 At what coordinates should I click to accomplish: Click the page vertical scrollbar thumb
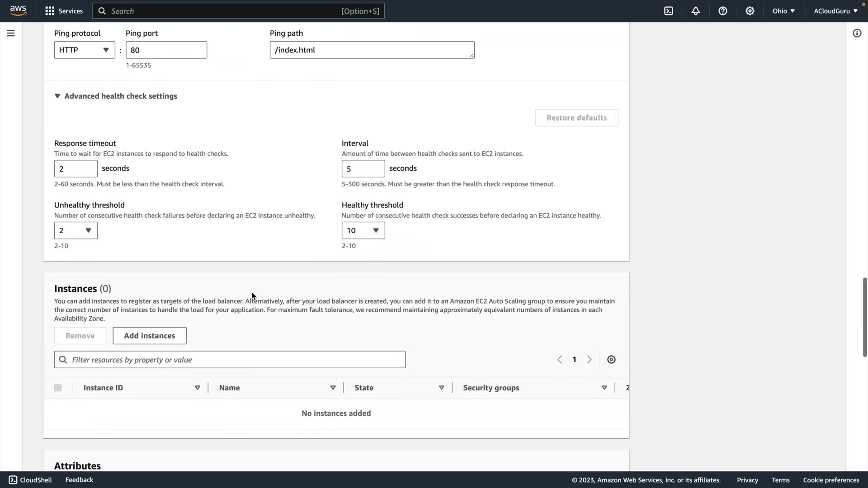[864, 316]
